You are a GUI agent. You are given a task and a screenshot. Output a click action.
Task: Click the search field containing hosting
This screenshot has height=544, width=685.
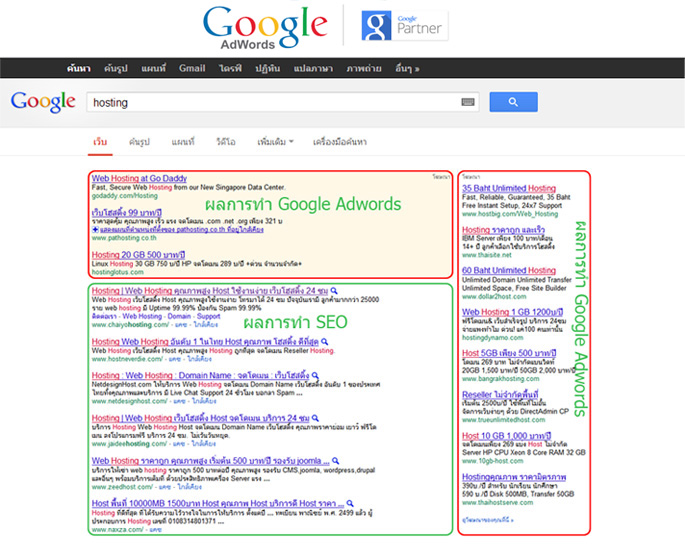point(270,102)
